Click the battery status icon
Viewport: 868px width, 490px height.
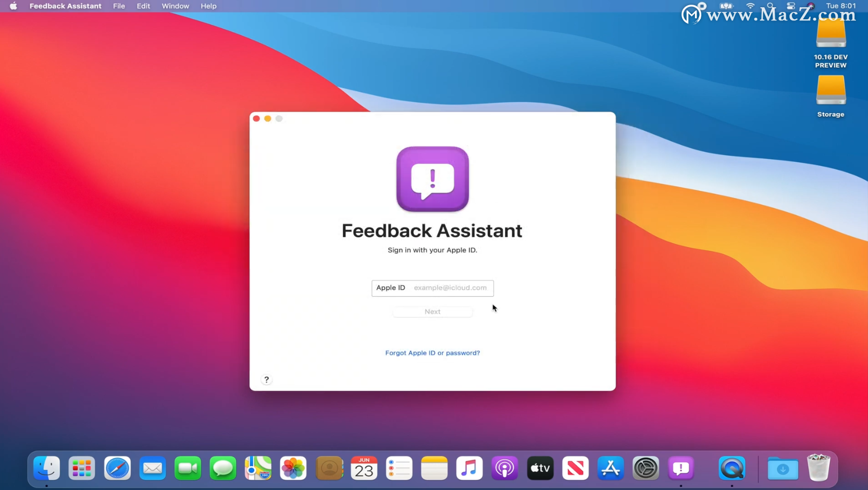click(x=726, y=6)
